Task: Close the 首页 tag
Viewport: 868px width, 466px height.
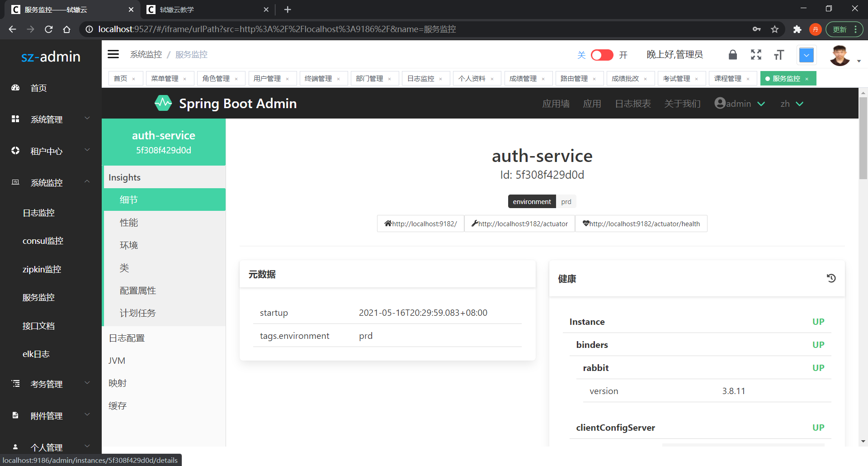Action: (134, 79)
